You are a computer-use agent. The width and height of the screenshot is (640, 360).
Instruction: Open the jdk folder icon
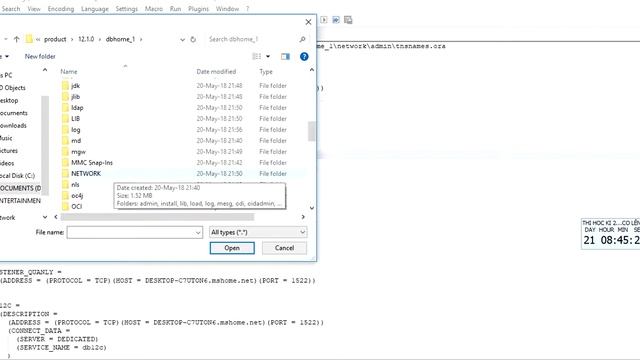65,86
